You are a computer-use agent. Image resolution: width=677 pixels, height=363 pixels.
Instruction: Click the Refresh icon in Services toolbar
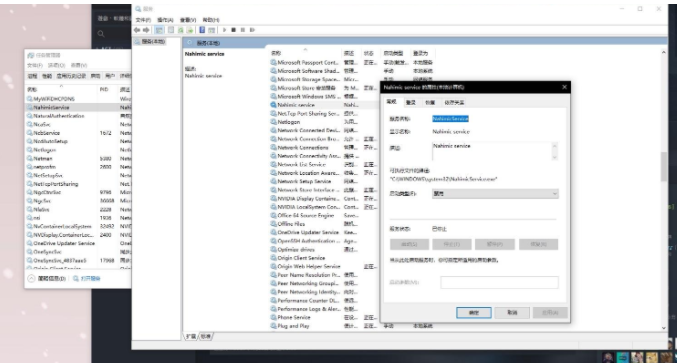(180, 30)
